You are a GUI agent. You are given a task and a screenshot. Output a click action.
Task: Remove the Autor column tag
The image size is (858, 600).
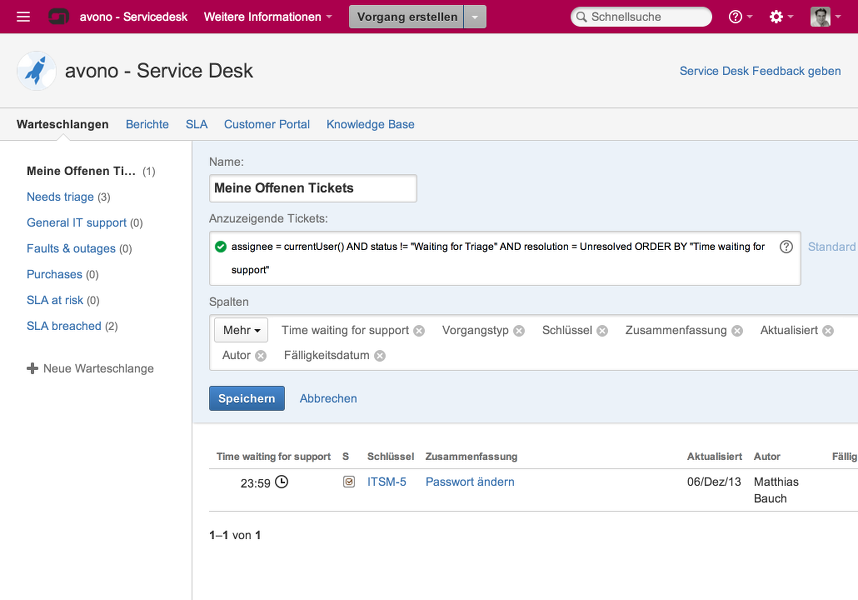tap(261, 356)
